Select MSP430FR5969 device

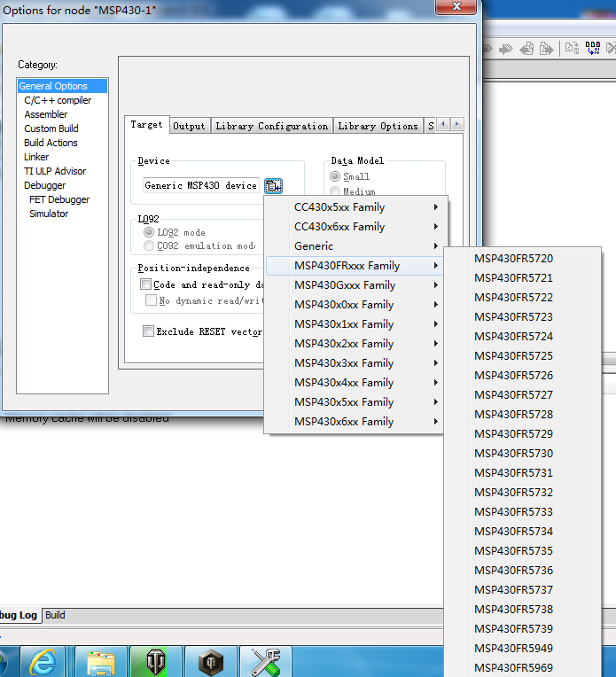(523, 667)
